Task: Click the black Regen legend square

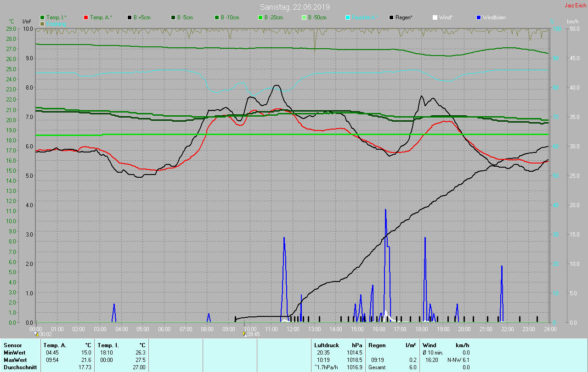Action: 391,17
